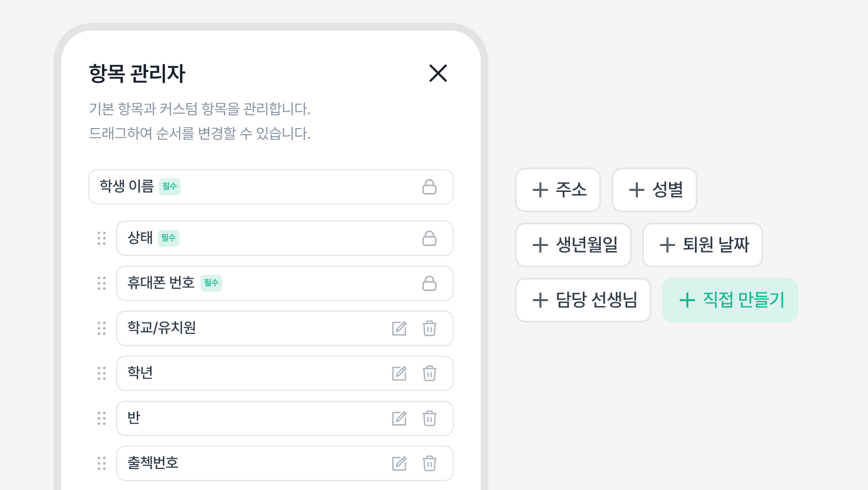The image size is (868, 490).
Task: Add the 성별 field
Action: (654, 190)
